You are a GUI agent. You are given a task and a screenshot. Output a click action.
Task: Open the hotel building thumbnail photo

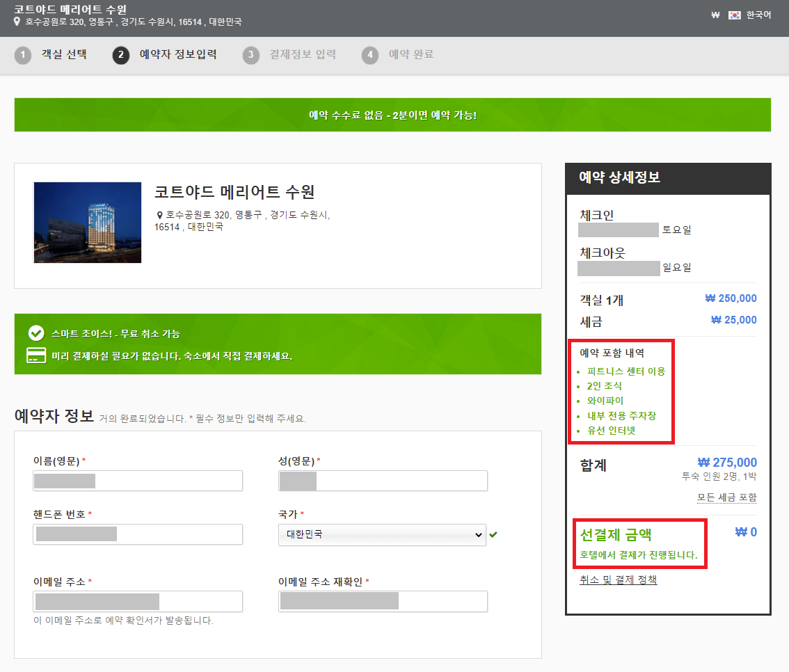[x=88, y=223]
